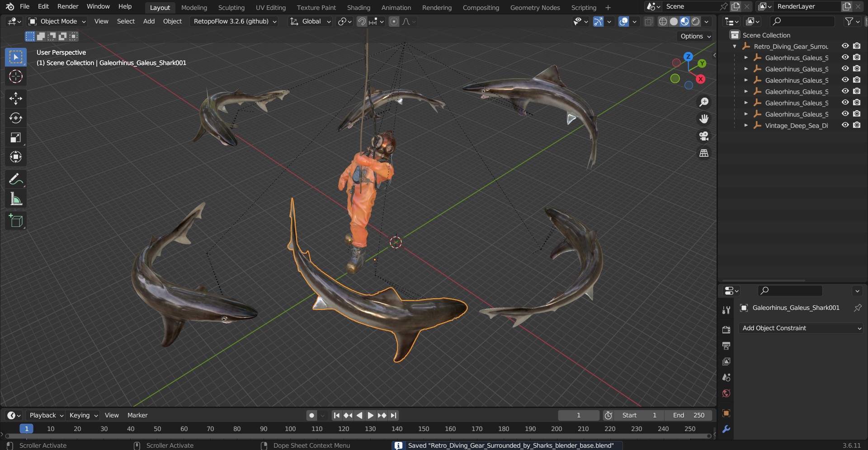Click the pan view hand icon
868x450 pixels.
(x=704, y=119)
